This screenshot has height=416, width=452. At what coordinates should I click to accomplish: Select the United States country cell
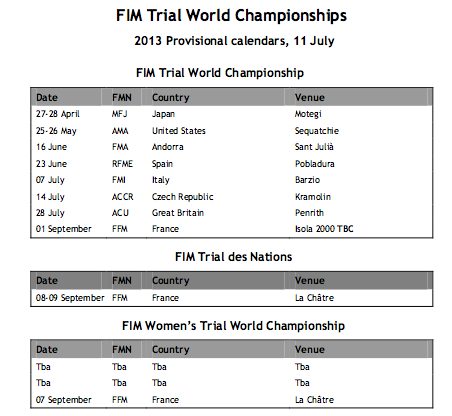tap(179, 131)
